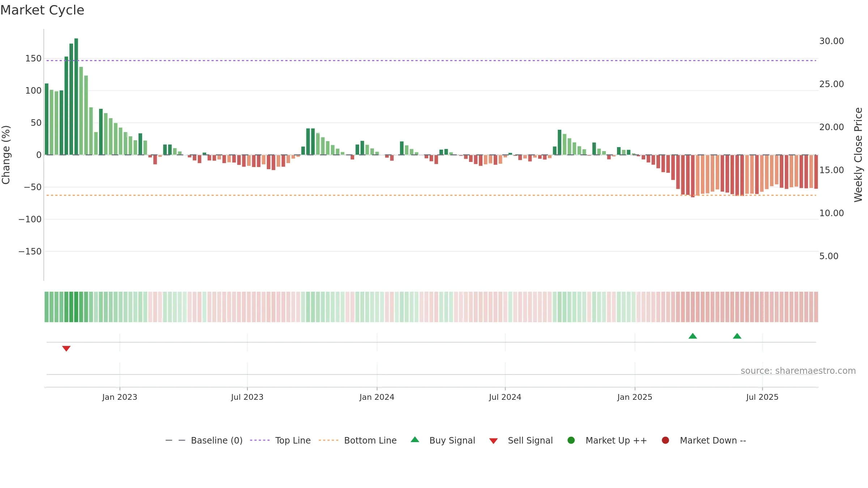Click the green Market Up ++ circle icon
Screen dimensions: 868x488
point(571,440)
